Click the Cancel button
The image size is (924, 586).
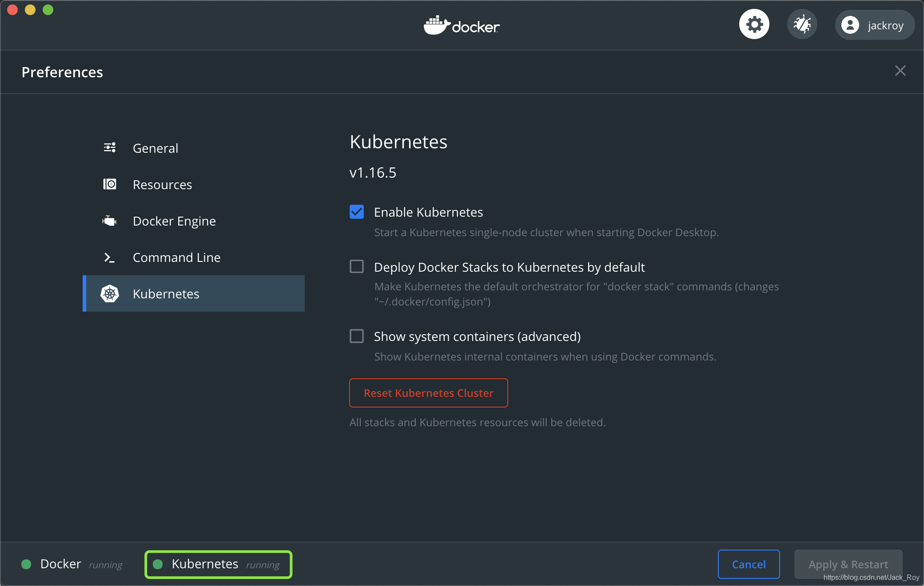tap(749, 564)
